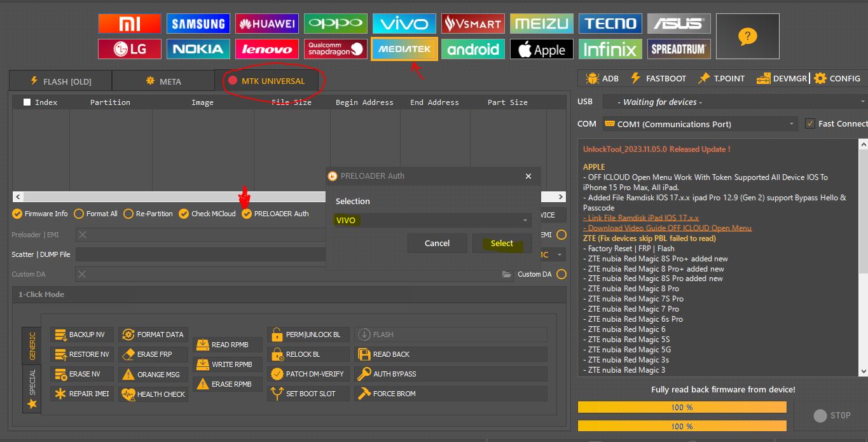Enable the Custom DA radio button

(561, 274)
